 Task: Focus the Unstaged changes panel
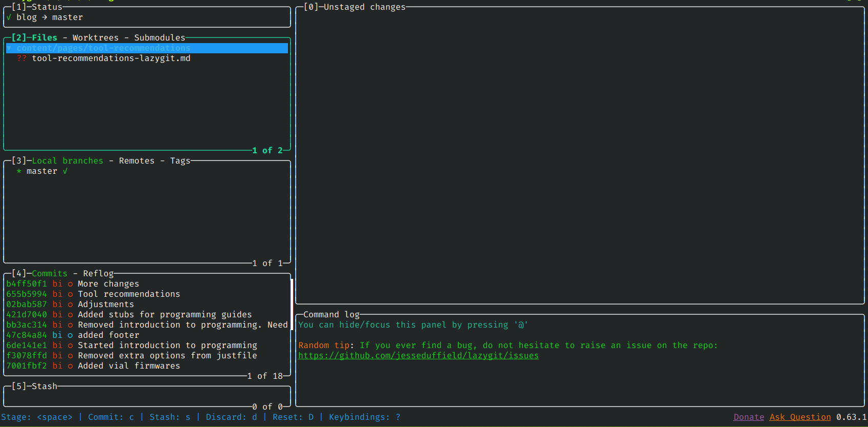coord(580,156)
